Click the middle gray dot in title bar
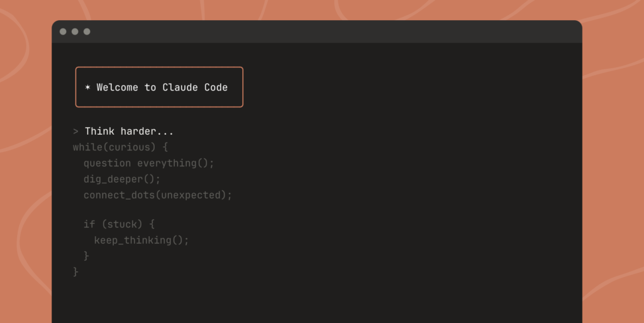 point(75,31)
